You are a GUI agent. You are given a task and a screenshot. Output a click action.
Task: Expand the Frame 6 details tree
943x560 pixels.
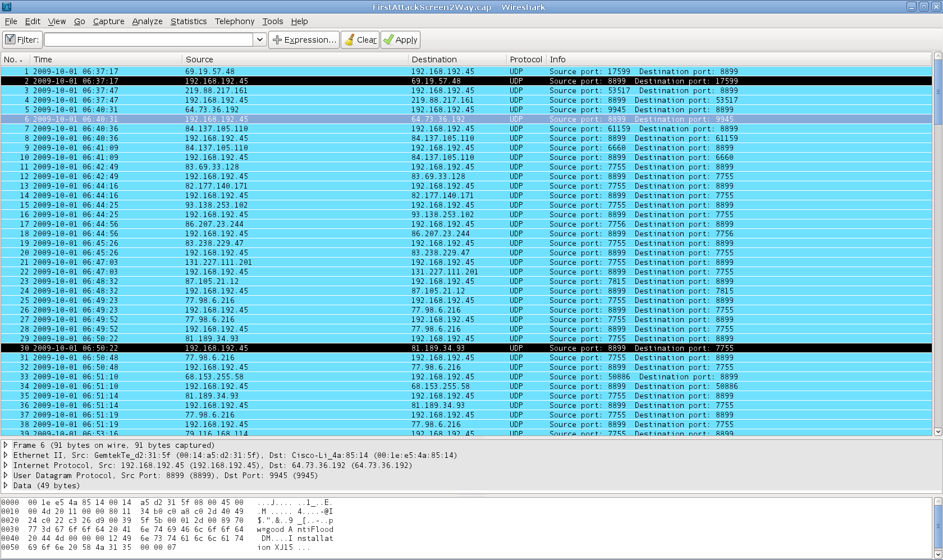click(6, 445)
